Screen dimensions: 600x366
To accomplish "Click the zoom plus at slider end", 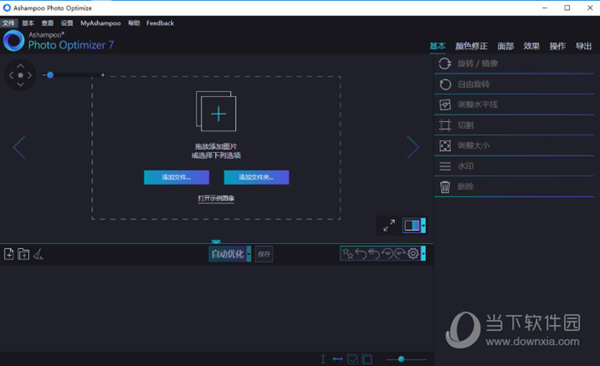I will (x=103, y=75).
